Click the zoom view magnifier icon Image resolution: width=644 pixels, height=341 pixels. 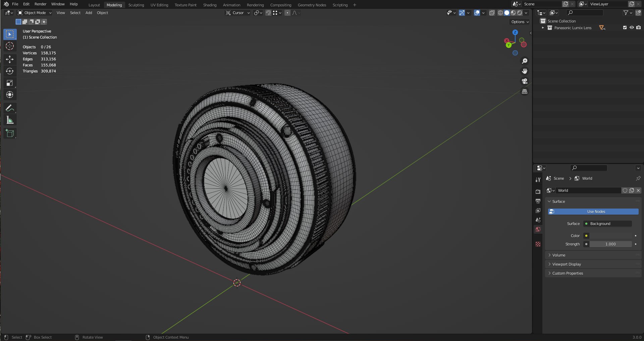click(x=525, y=61)
